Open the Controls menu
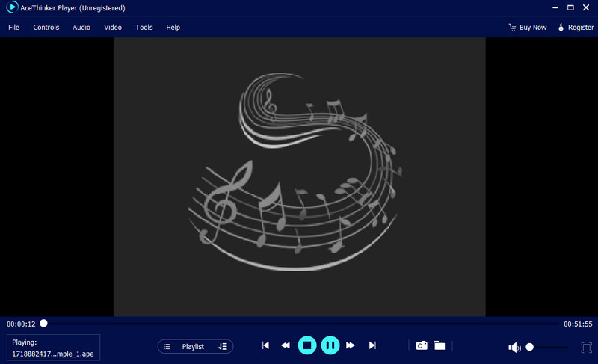598x364 pixels. tap(46, 28)
